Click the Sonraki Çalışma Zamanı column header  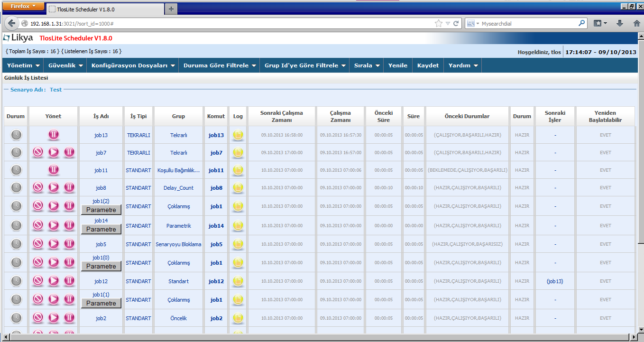pyautogui.click(x=282, y=116)
